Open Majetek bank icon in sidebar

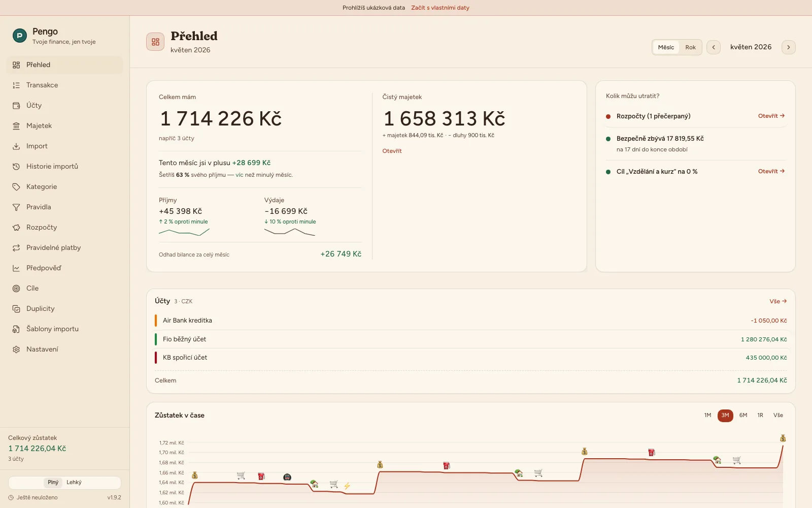click(16, 126)
